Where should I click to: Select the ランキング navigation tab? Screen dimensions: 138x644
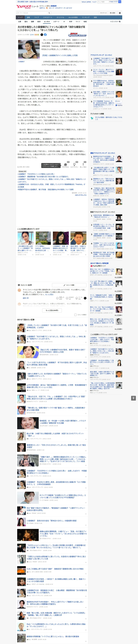point(86,17)
